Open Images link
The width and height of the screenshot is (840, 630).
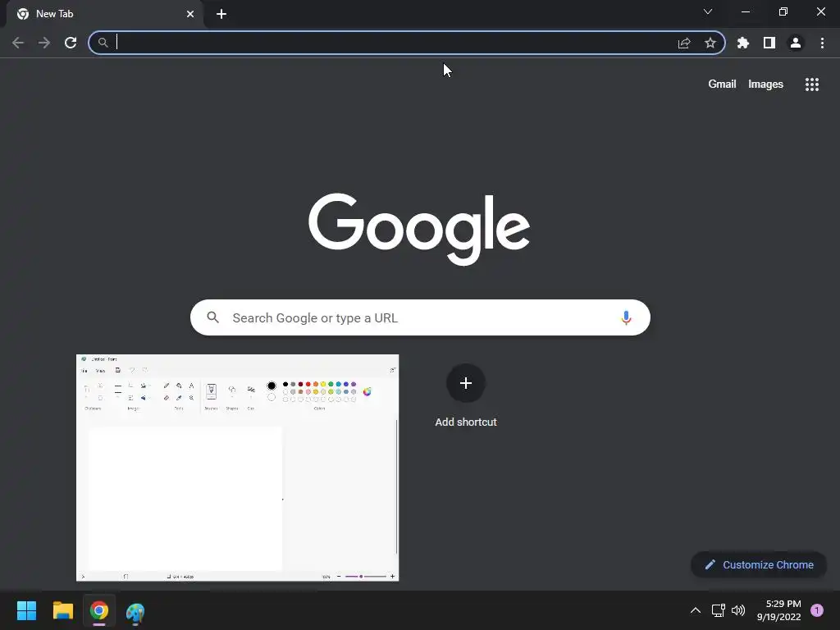[765, 84]
